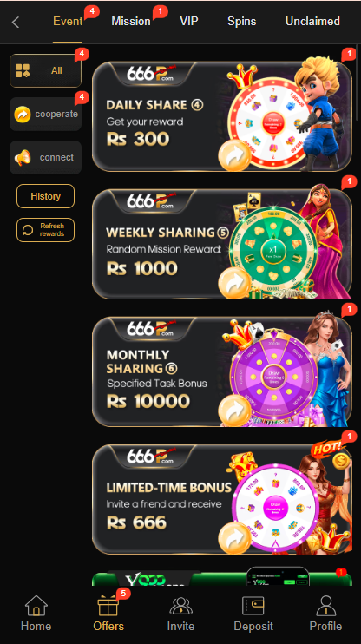Switch to the Mission tab
The image size is (361, 644).
click(x=131, y=22)
